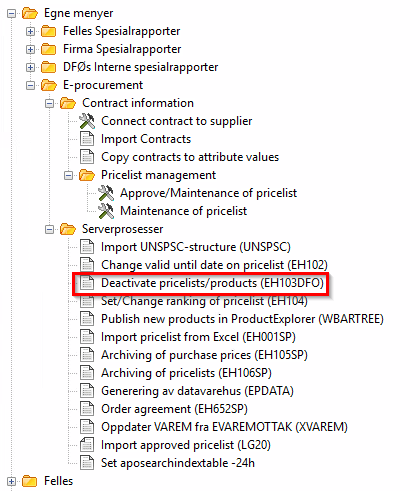
Task: Click document icon next to Import Contracts
Action: 87,139
